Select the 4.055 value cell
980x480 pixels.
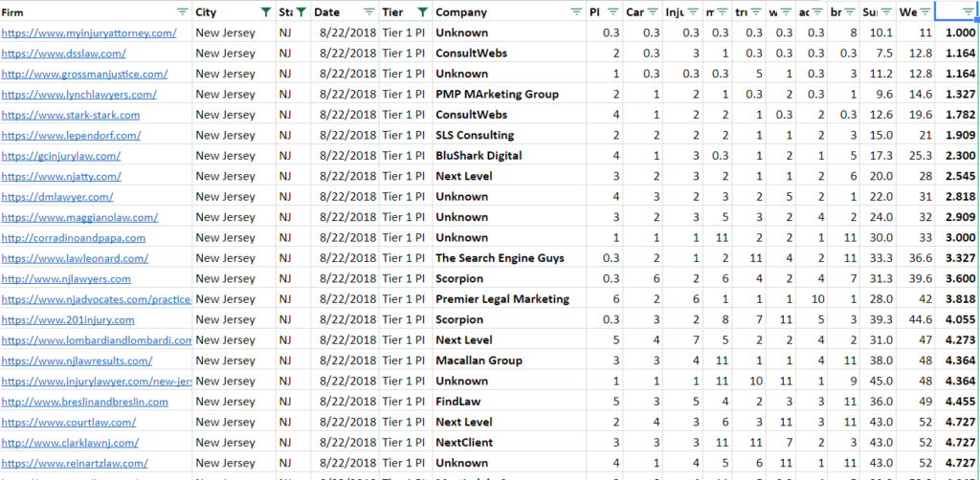click(x=957, y=319)
